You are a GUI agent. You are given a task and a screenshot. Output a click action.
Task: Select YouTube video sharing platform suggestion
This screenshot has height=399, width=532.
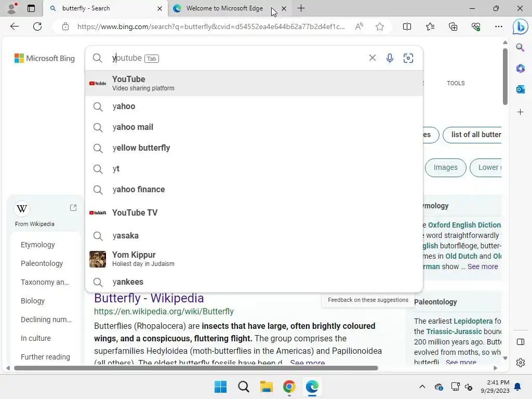click(254, 83)
